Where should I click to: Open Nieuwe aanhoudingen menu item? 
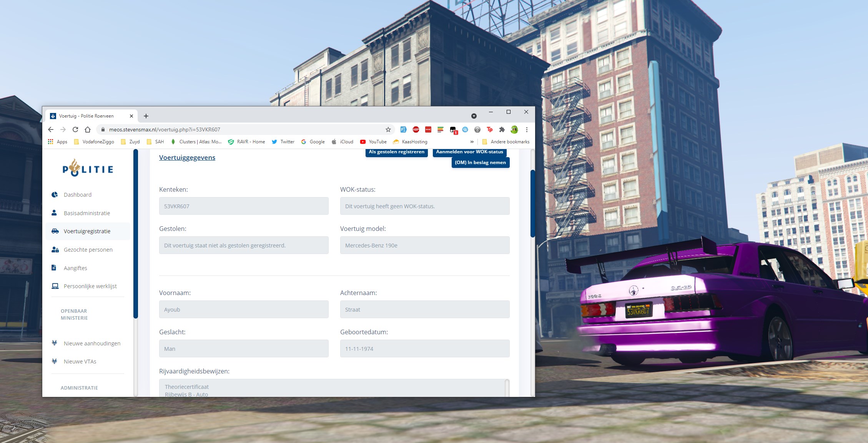[x=92, y=343]
